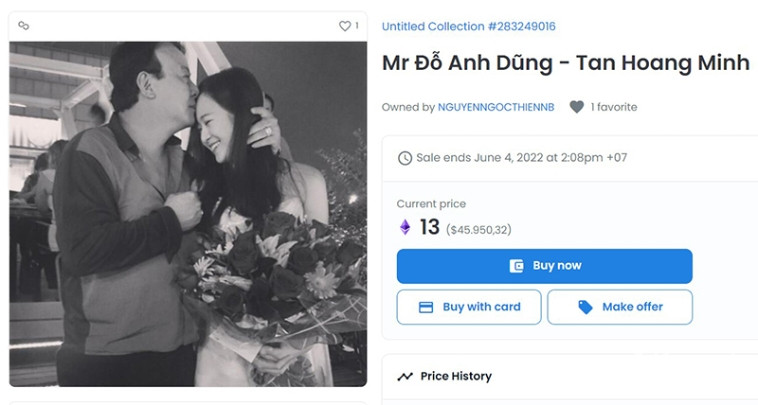
Task: Choose Buy with card
Action: point(469,307)
